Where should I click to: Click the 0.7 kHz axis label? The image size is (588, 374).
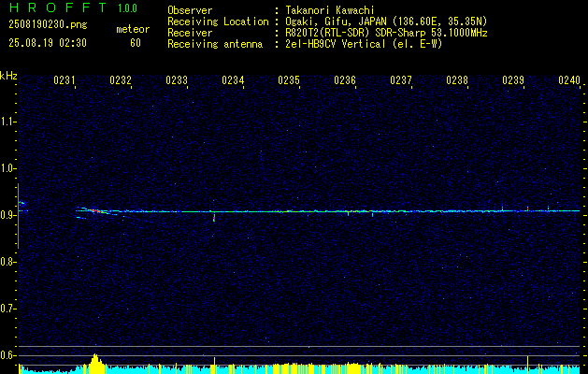pyautogui.click(x=7, y=309)
